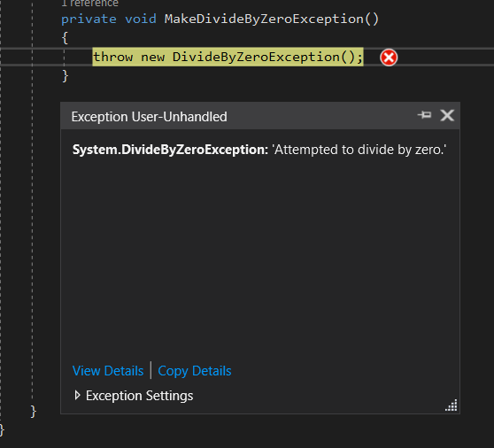This screenshot has height=448, width=494.
Task: Click the Exception Settings label text
Action: coord(139,396)
